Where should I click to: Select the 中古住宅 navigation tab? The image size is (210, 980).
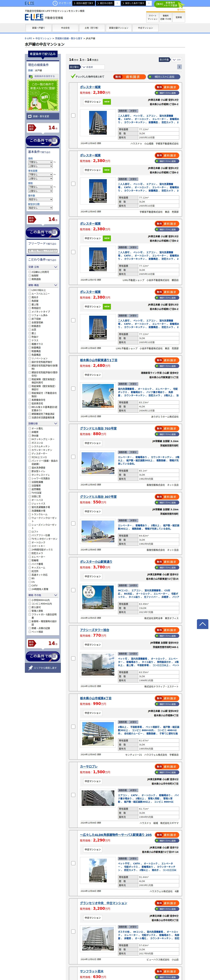pyautogui.click(x=65, y=28)
